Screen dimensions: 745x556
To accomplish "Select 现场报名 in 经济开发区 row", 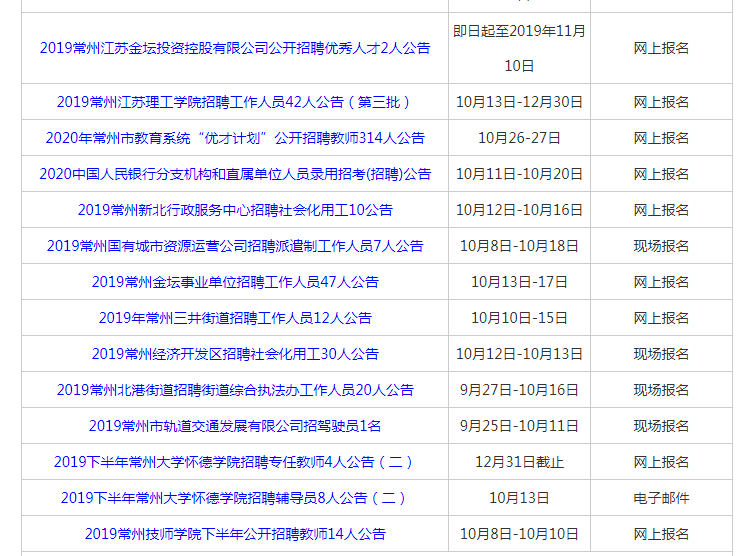I will pos(661,354).
